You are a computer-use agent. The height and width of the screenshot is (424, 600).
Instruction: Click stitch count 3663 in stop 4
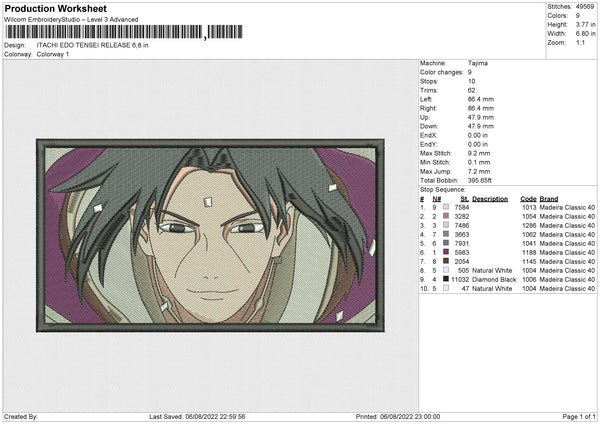tap(462, 234)
